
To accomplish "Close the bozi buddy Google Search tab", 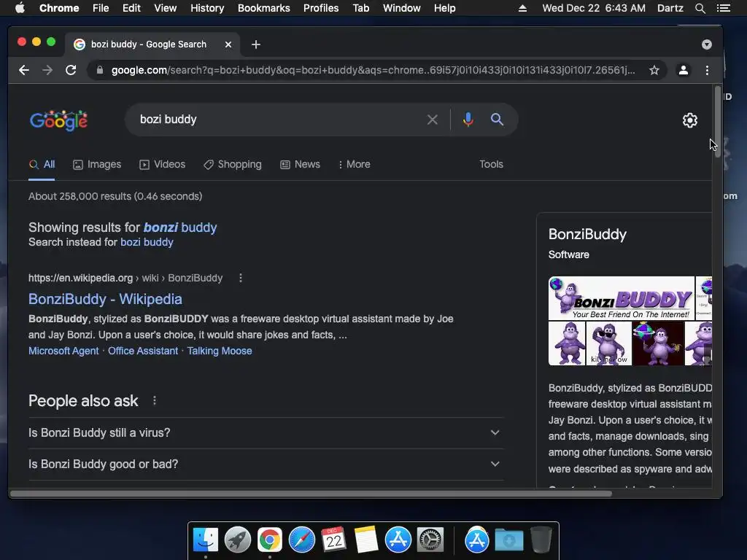I will click(x=228, y=44).
